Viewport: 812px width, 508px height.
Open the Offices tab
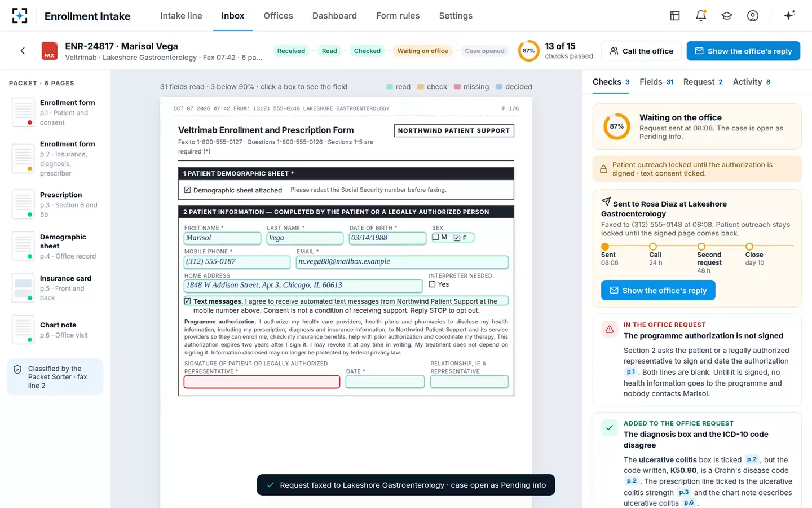(278, 16)
